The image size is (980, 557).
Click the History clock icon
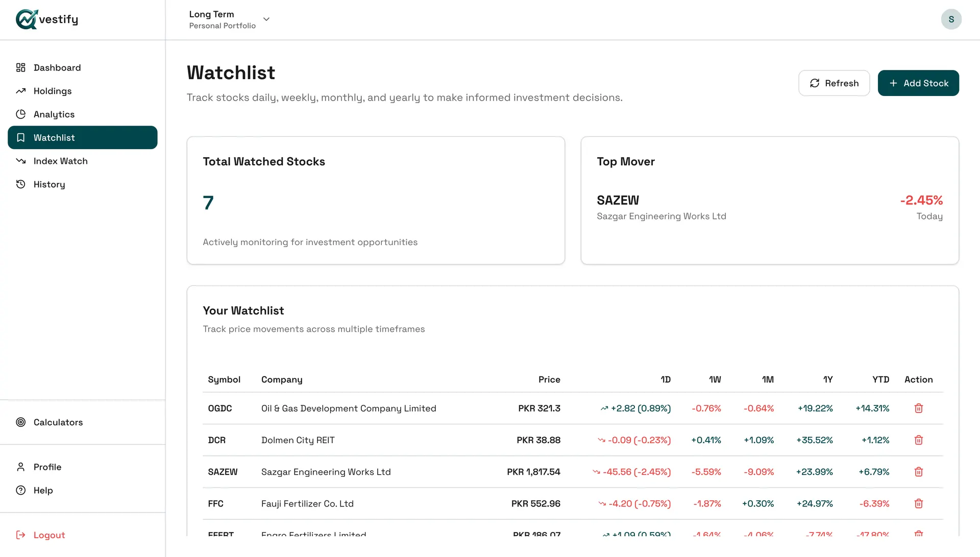[21, 184]
